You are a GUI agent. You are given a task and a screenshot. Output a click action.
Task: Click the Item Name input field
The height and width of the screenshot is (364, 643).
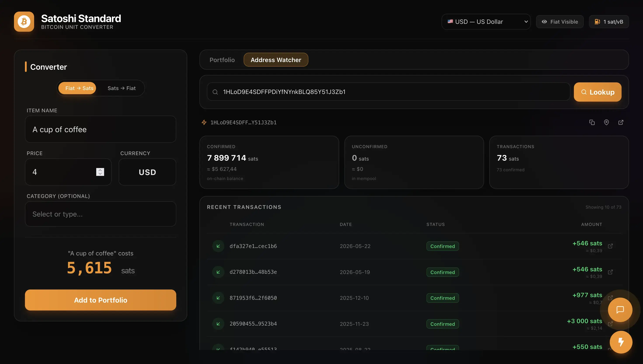tap(101, 129)
